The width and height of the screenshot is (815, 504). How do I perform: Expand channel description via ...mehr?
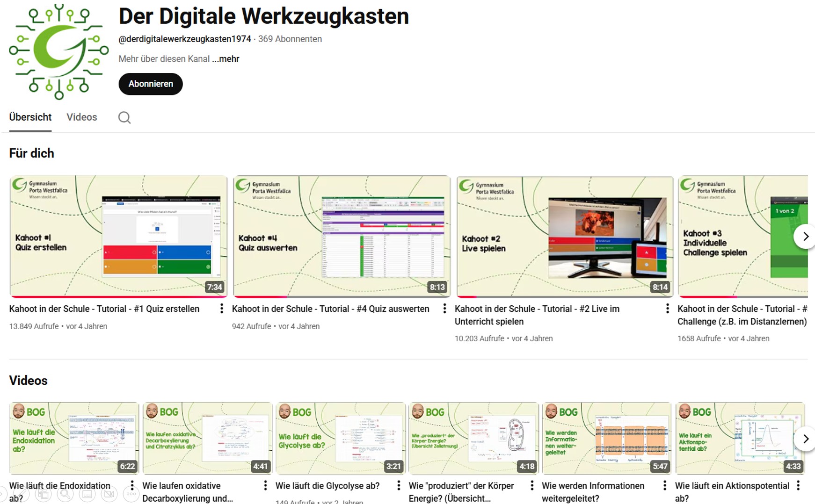point(226,59)
